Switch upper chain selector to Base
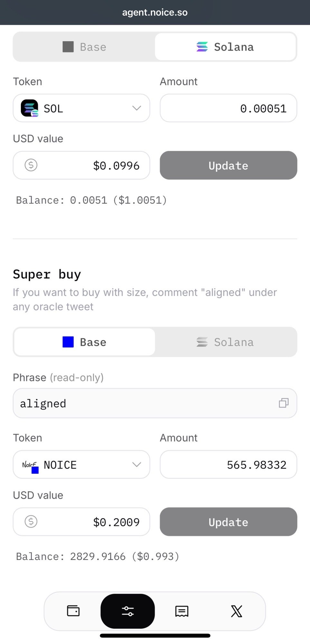Screen dimensions: 310x644 [84, 47]
